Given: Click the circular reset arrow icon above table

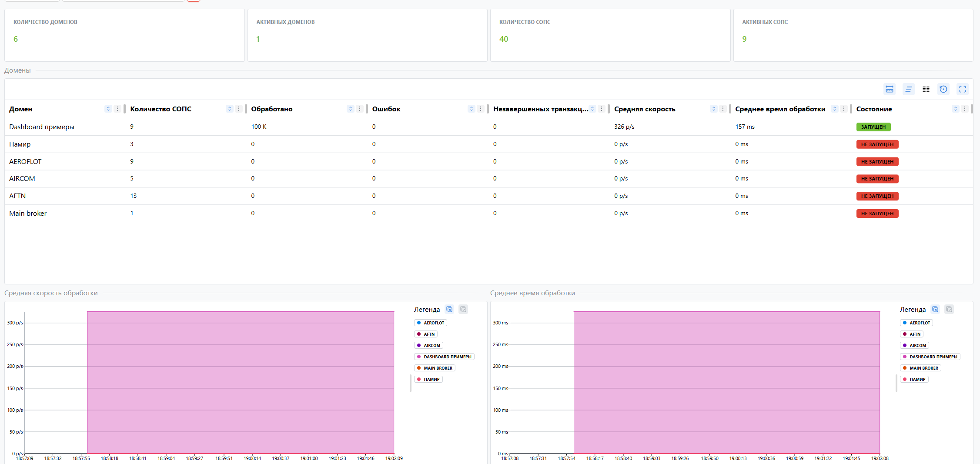Looking at the screenshot, I should [x=943, y=89].
